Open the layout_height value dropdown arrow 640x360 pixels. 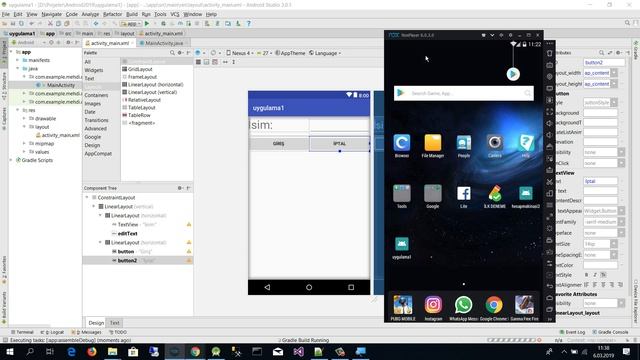(614, 84)
